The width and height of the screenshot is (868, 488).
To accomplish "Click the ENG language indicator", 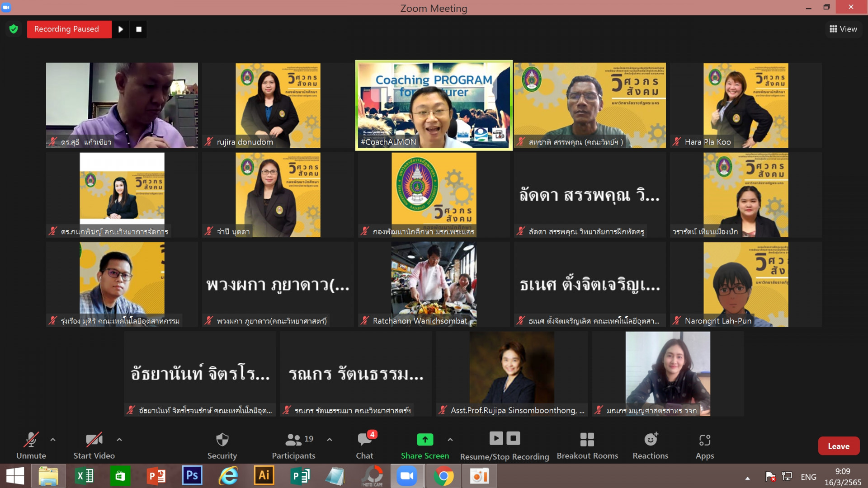I will click(808, 477).
